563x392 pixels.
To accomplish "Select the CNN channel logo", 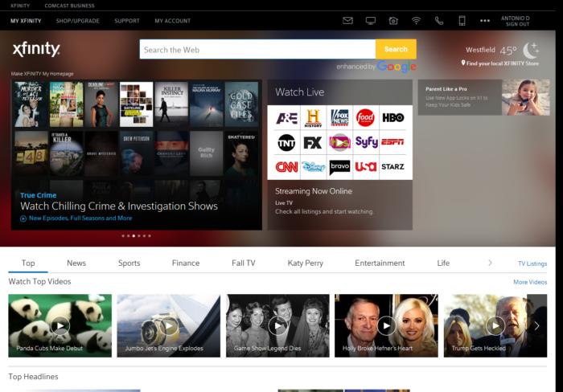I will pos(286,167).
